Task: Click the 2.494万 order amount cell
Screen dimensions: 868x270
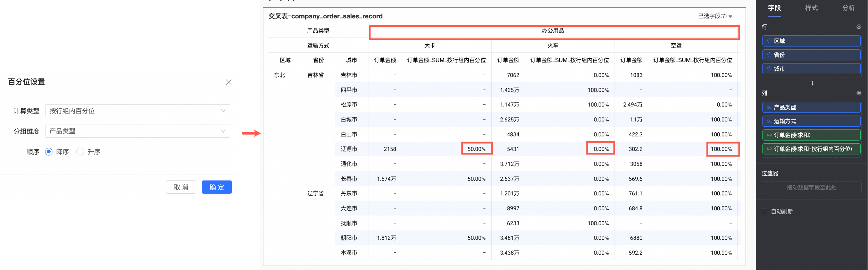Action: click(x=633, y=104)
